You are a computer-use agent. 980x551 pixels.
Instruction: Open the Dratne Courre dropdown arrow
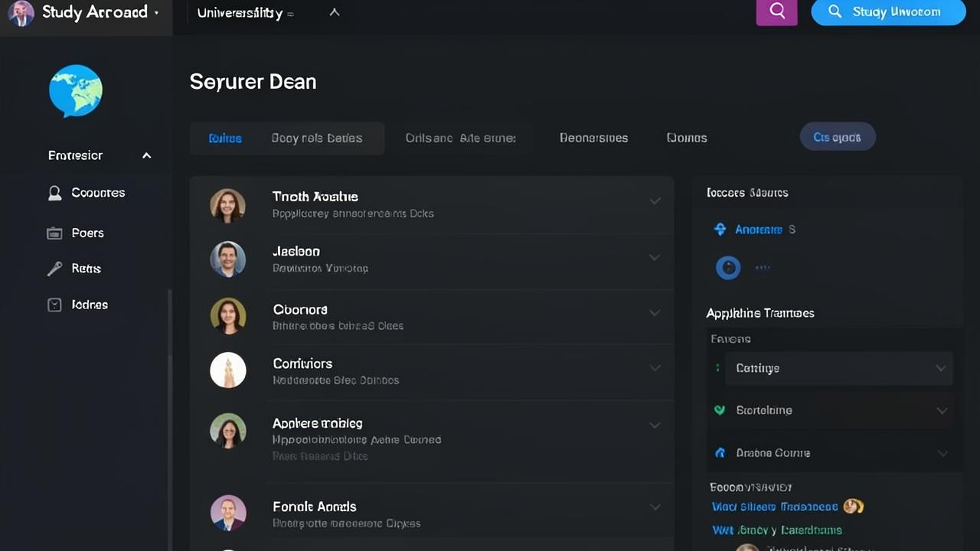941,453
